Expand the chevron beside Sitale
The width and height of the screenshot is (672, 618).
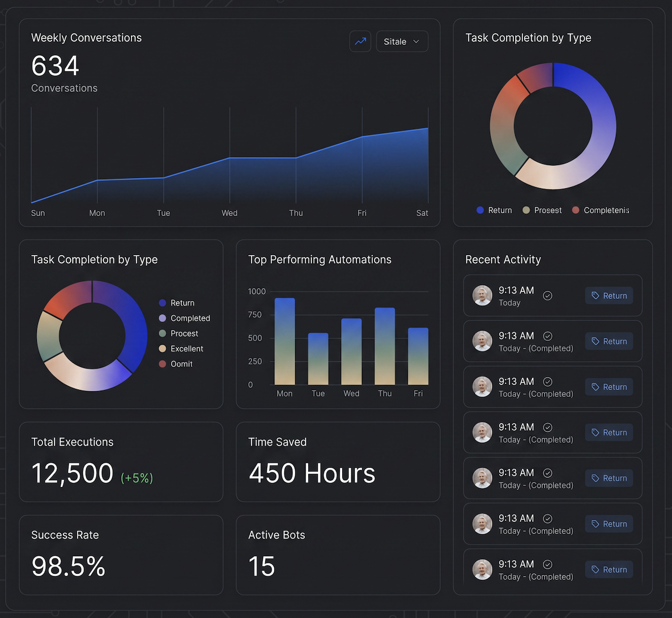click(x=416, y=41)
